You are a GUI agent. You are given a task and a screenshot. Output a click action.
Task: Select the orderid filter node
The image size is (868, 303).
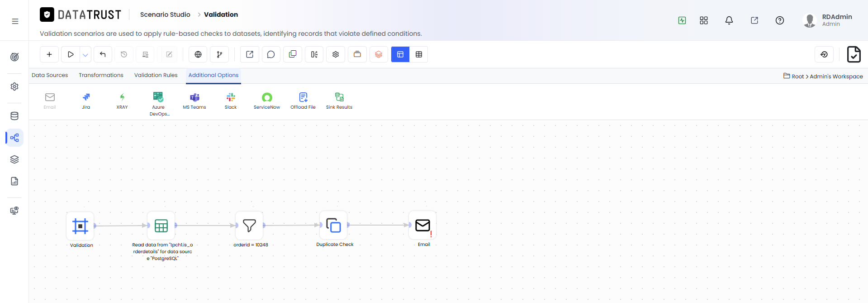click(x=249, y=225)
